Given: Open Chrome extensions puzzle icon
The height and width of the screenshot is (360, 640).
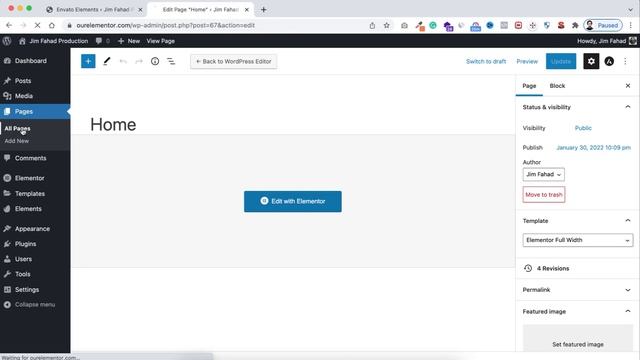Looking at the screenshot, I should 575,25.
